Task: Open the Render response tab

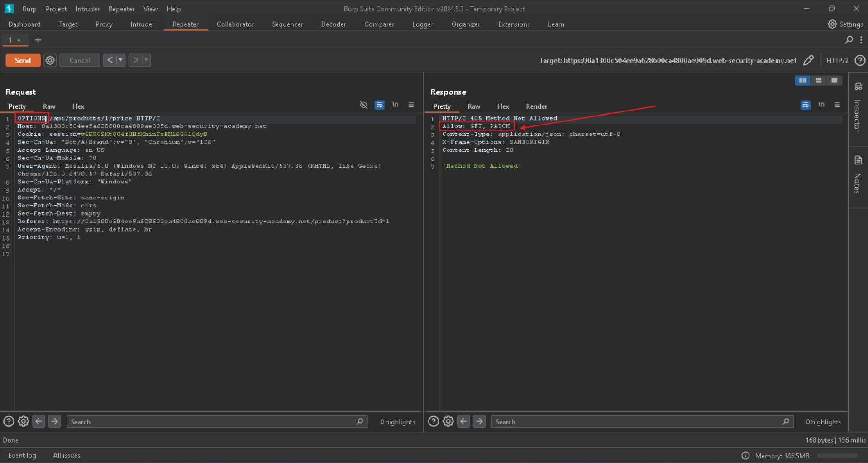Action: 536,106
